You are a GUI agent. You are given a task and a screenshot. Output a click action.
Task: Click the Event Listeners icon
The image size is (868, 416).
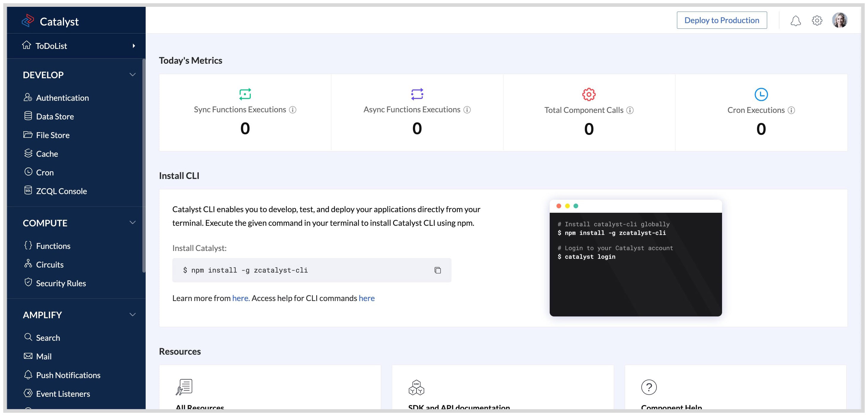(x=28, y=393)
